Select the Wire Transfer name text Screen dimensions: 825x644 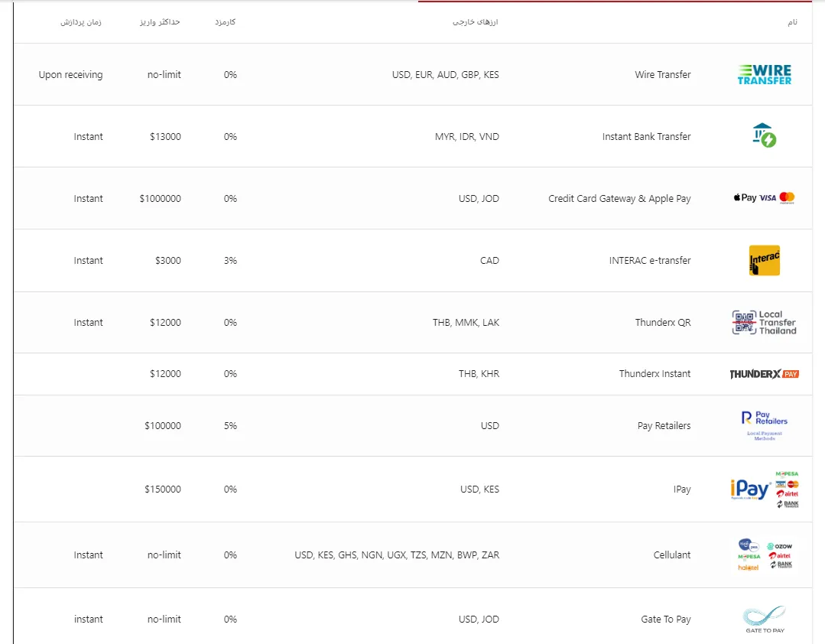coord(662,75)
